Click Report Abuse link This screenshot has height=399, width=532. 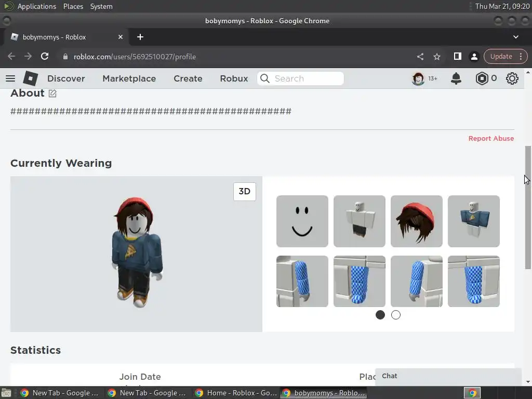[x=491, y=138]
